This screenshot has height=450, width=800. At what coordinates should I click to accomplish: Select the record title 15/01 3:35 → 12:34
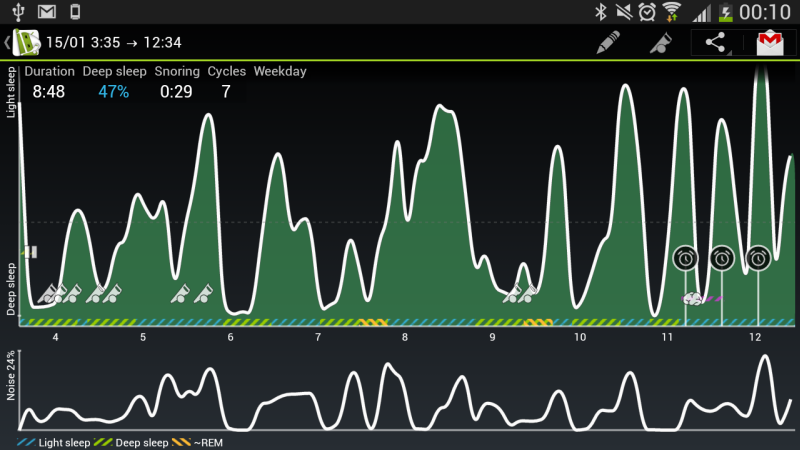tap(111, 43)
